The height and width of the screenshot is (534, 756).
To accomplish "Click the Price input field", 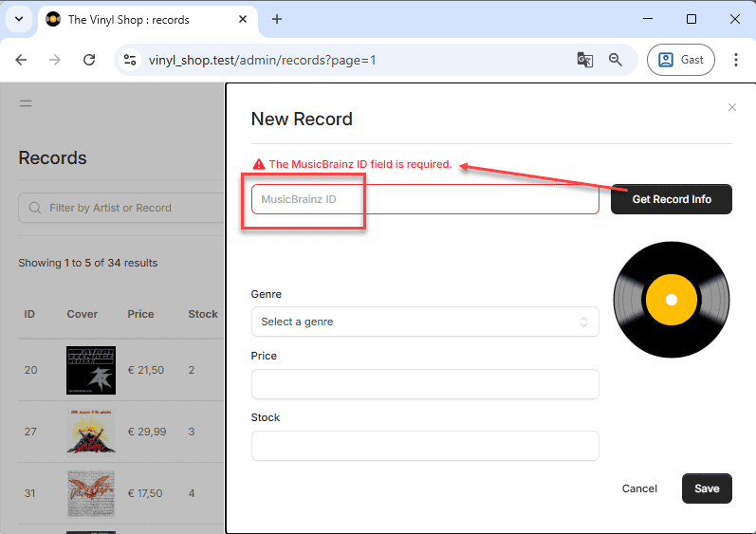I will point(425,384).
